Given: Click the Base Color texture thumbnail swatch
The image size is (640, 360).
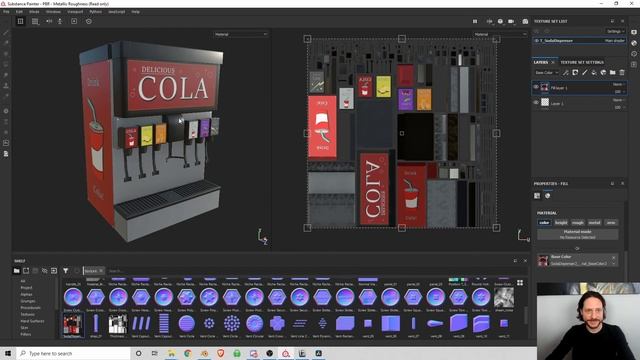Looking at the screenshot, I should 543,260.
